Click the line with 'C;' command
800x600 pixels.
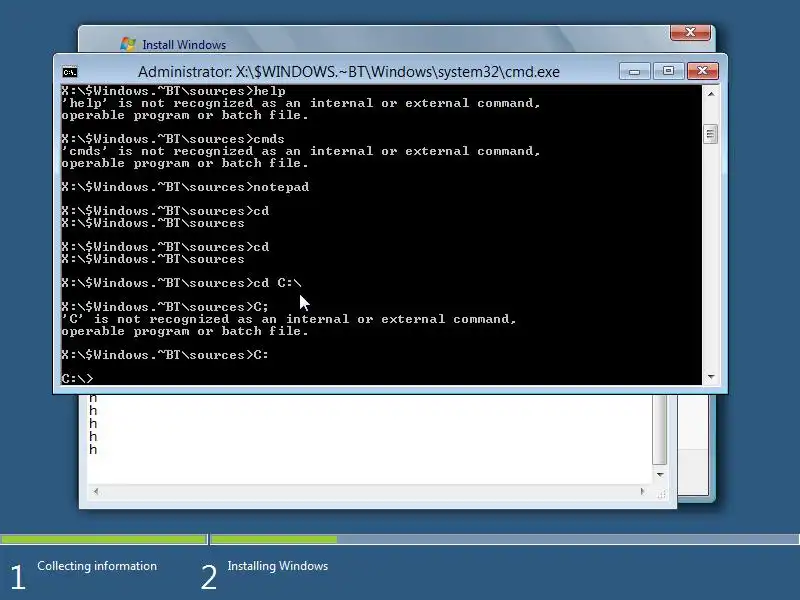(164, 307)
